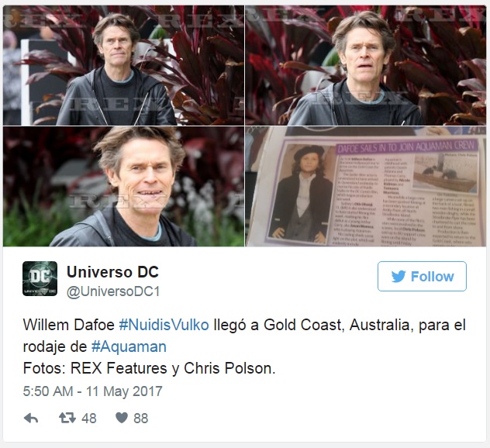490x448 pixels.
Task: Open the top-left photo of man by red plants
Action: (123, 65)
